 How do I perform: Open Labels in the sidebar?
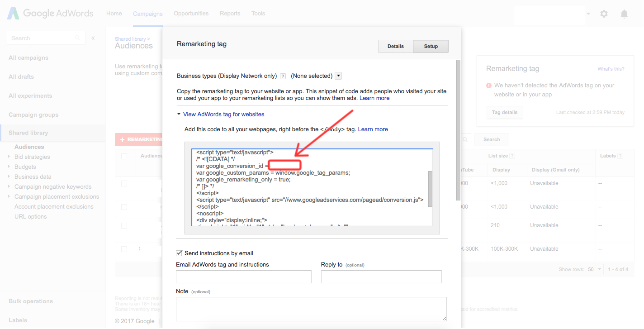pos(18,320)
